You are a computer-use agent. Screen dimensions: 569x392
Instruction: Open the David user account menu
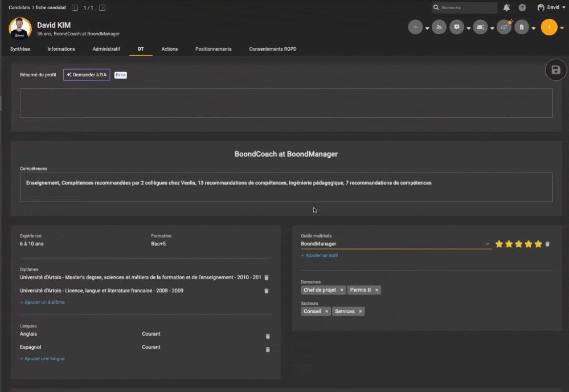pos(551,7)
